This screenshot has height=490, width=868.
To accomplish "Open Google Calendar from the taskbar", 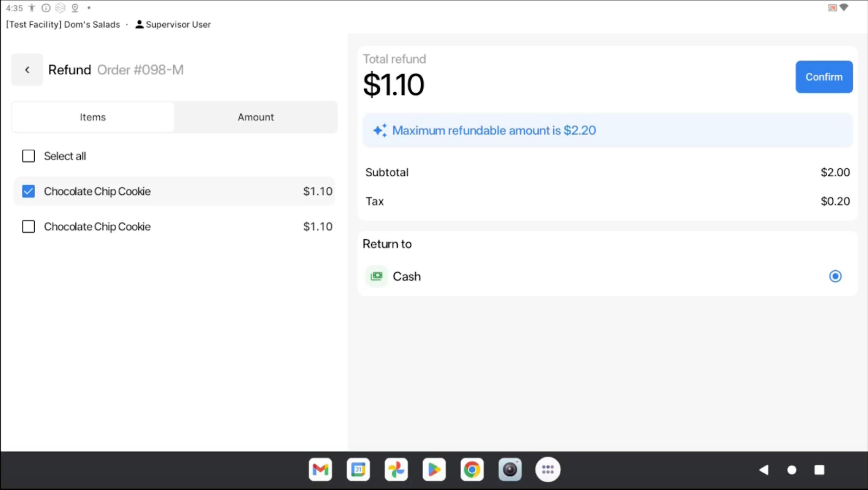I will click(x=358, y=470).
